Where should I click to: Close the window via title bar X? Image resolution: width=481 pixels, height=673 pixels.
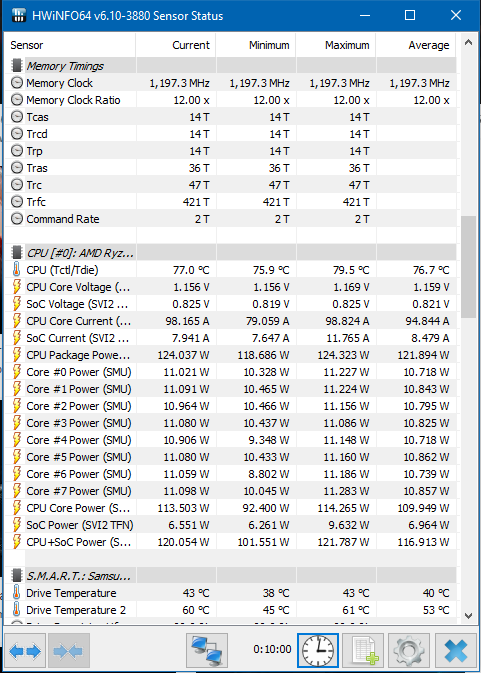[x=456, y=15]
